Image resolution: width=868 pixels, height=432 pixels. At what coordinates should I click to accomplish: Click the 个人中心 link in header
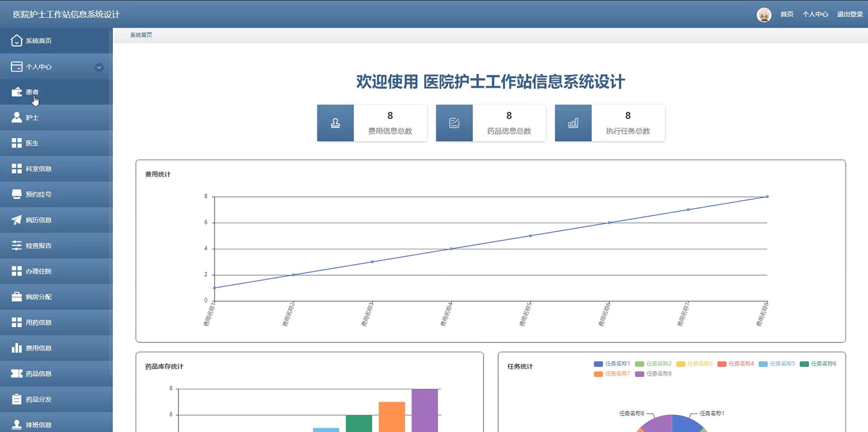coord(815,14)
